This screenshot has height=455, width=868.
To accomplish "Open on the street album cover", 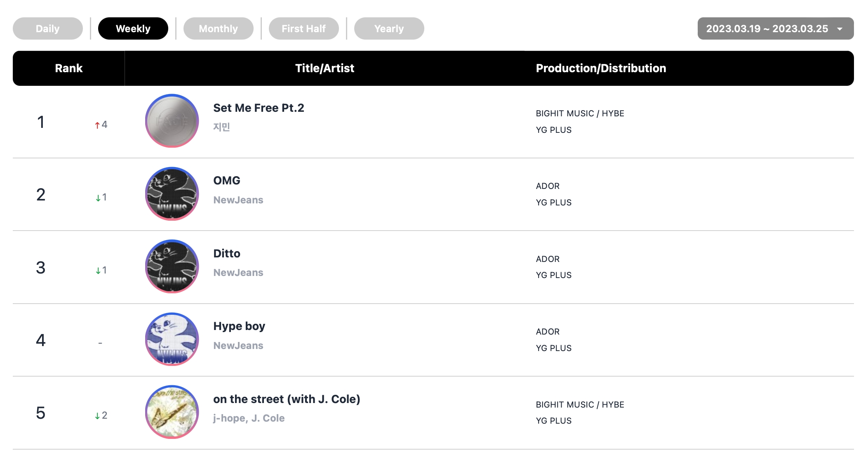I will click(x=172, y=412).
